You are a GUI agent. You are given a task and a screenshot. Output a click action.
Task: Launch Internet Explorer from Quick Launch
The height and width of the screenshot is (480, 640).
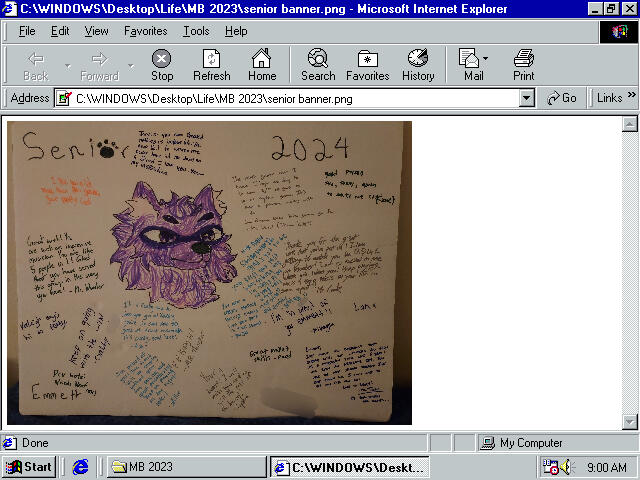click(81, 467)
